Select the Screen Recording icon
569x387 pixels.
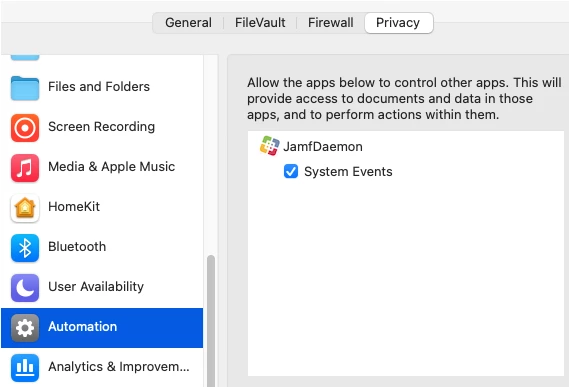pos(25,128)
